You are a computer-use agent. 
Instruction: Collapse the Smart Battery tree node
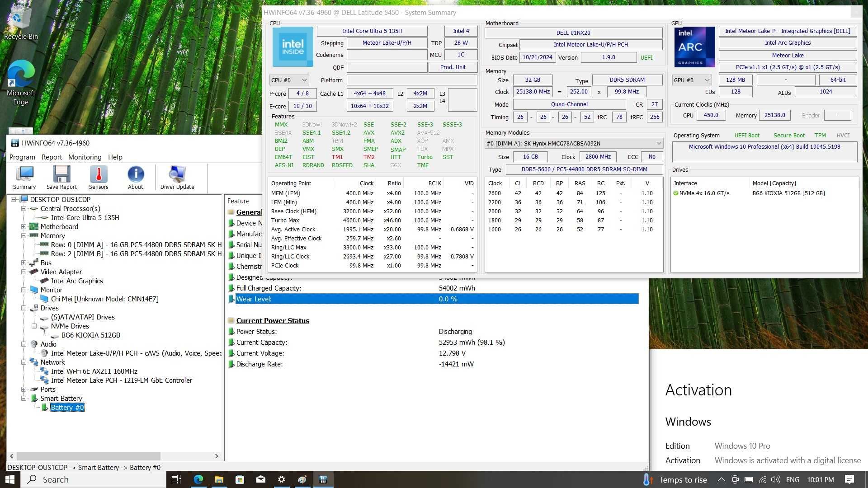tap(24, 398)
